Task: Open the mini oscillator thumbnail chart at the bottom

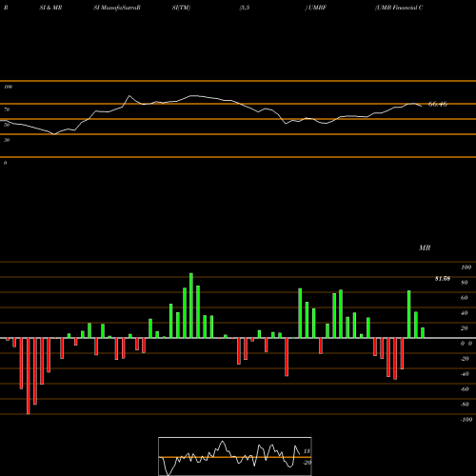Action: (x=235, y=456)
